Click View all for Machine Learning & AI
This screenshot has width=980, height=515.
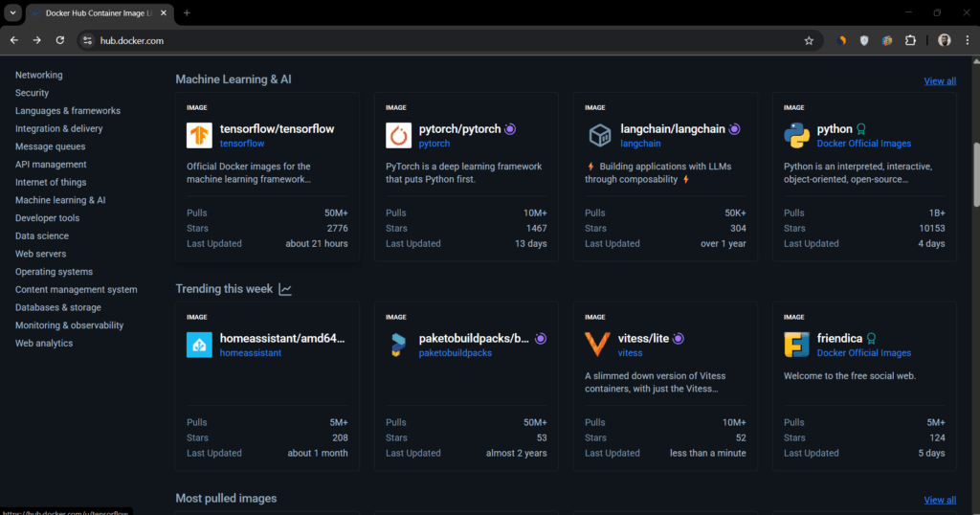pyautogui.click(x=940, y=81)
